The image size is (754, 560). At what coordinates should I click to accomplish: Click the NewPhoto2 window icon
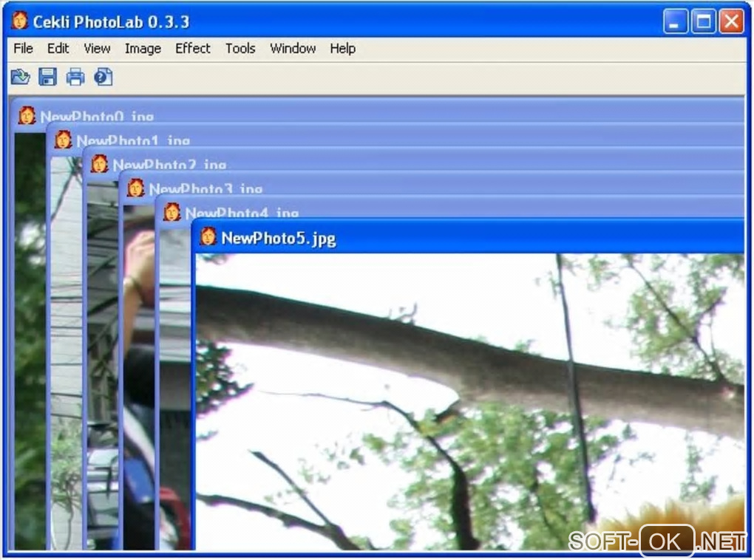[100, 164]
